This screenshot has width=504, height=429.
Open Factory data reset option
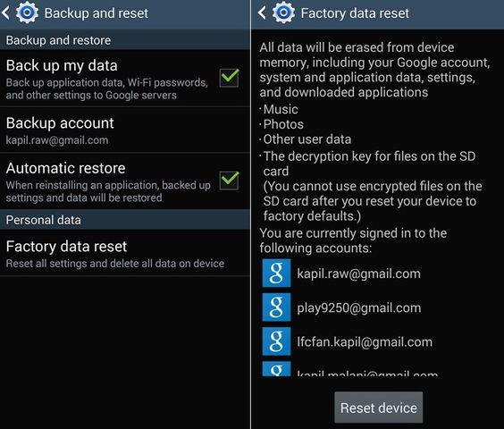tap(125, 253)
